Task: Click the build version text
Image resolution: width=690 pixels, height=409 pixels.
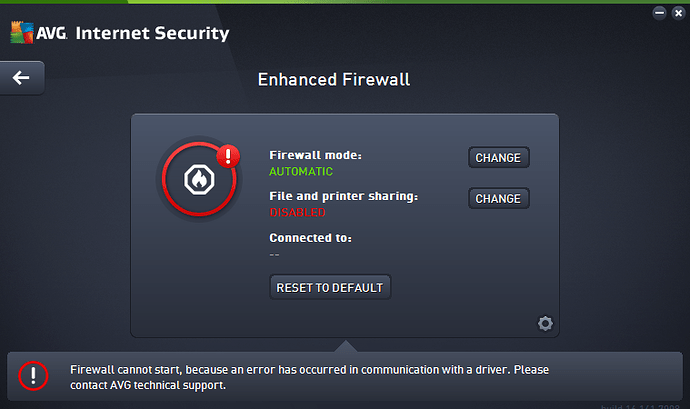Action: [x=640, y=406]
